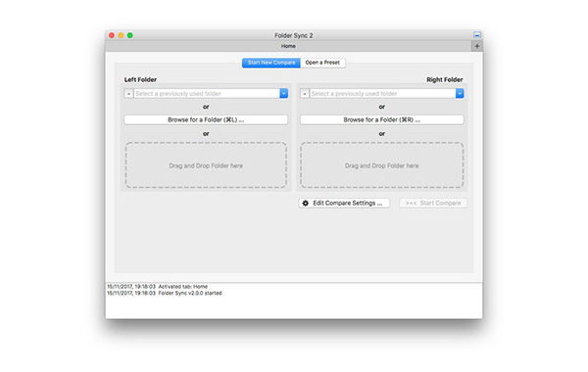Click the left Drag and Drop Folder zone

206,165
